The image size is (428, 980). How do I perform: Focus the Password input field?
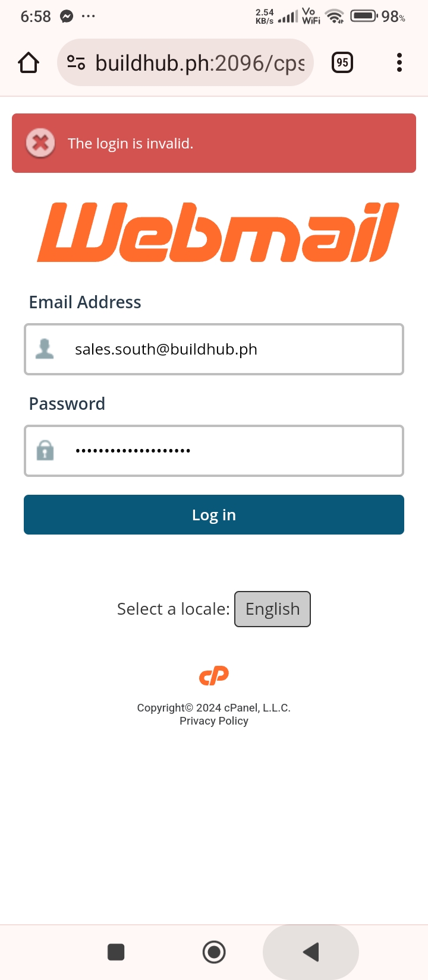226,450
